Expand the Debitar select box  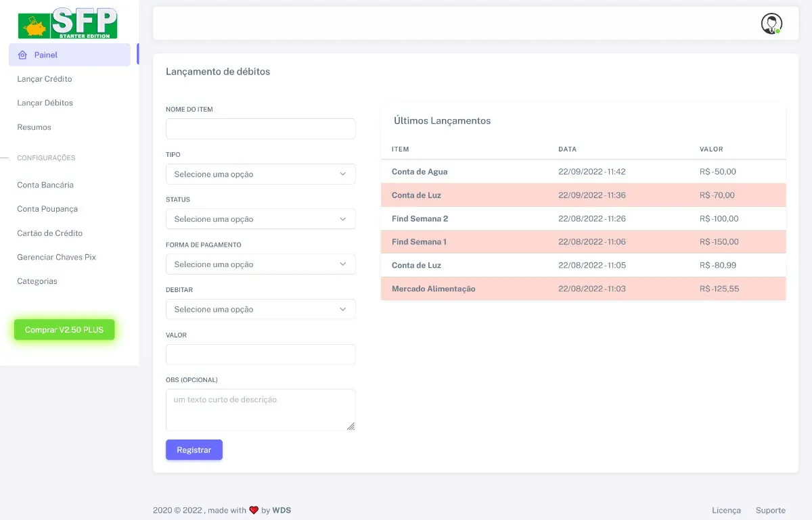(261, 309)
